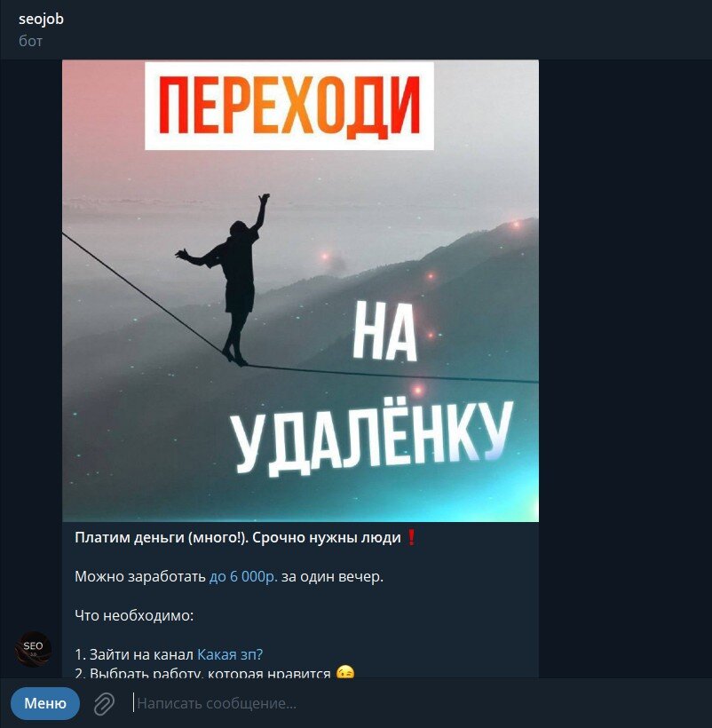Click the winking face emoji
Viewport: 712px width, 728px height.
345,672
